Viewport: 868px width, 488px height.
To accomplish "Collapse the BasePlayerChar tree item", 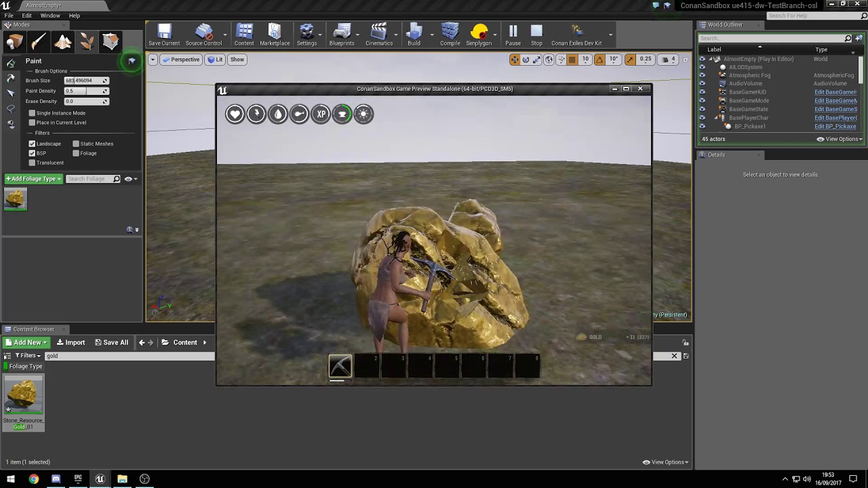I will (717, 118).
